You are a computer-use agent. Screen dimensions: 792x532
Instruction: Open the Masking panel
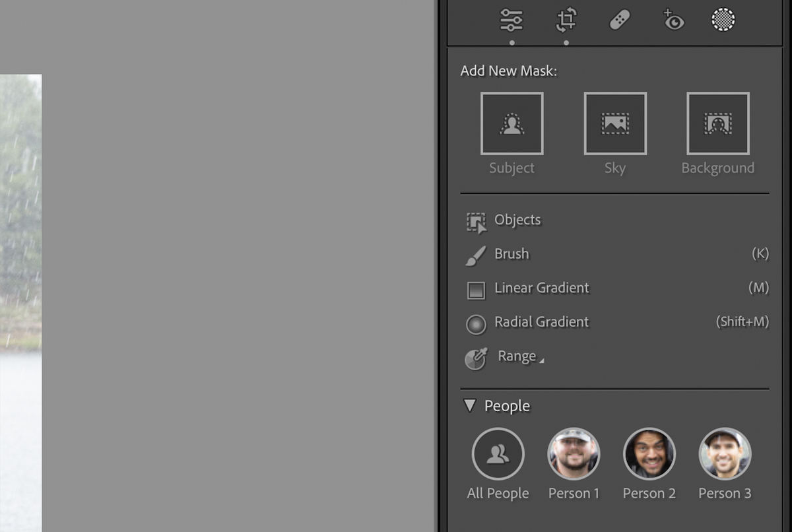(723, 20)
